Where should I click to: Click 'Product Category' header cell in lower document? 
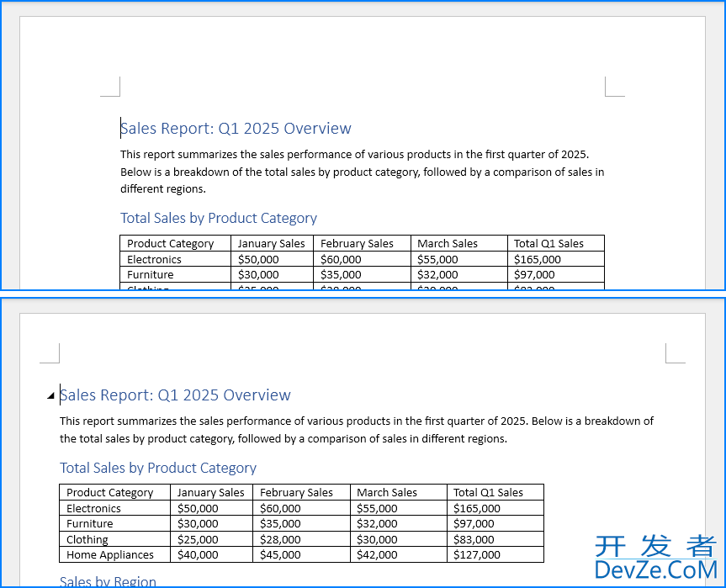pos(114,492)
